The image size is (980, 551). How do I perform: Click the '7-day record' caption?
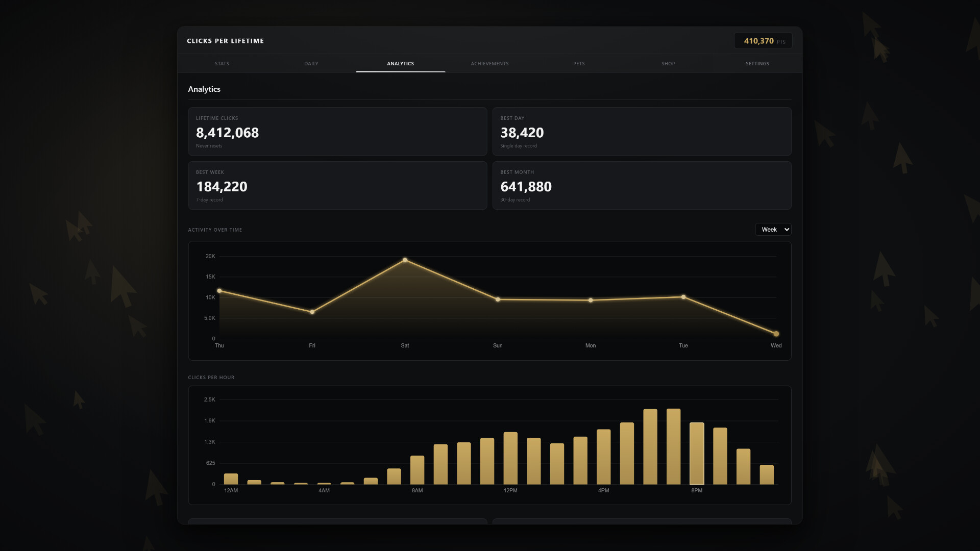(x=209, y=200)
